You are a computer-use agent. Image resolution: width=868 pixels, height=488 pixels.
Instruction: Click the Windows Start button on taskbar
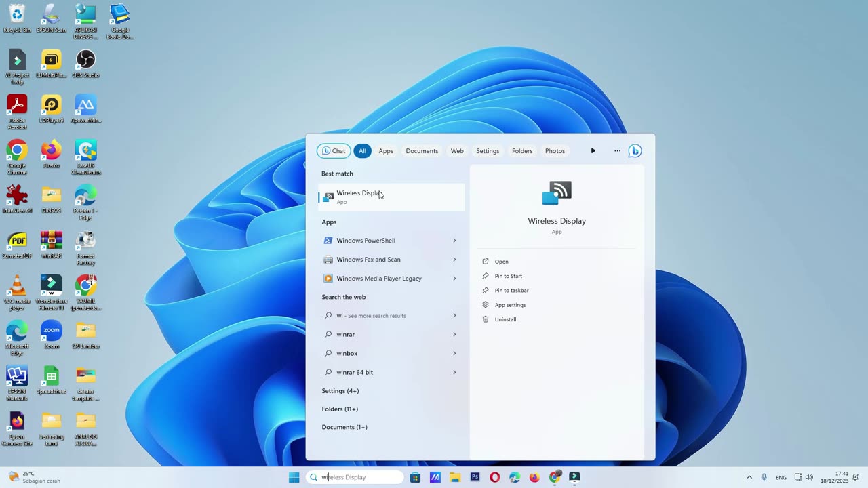[x=294, y=477]
